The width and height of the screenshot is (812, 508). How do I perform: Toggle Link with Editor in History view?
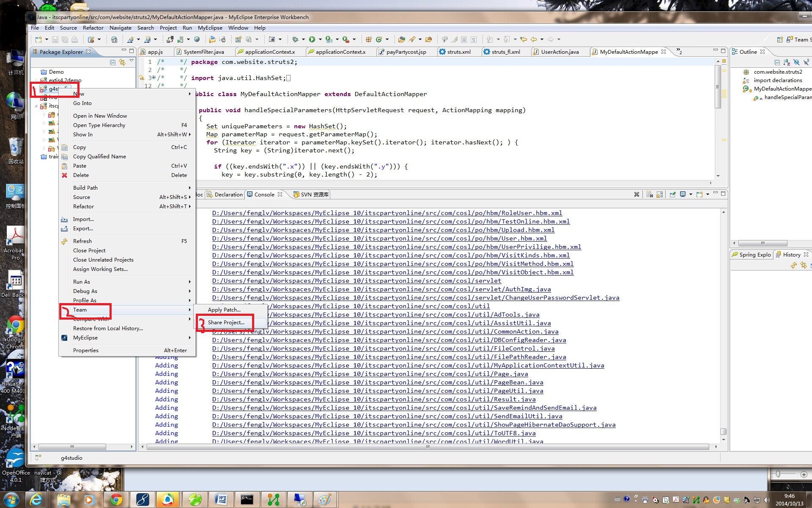[x=803, y=265]
